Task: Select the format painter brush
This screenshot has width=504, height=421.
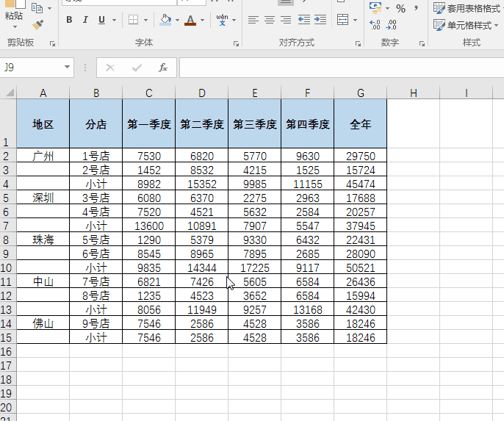Action: [37, 25]
